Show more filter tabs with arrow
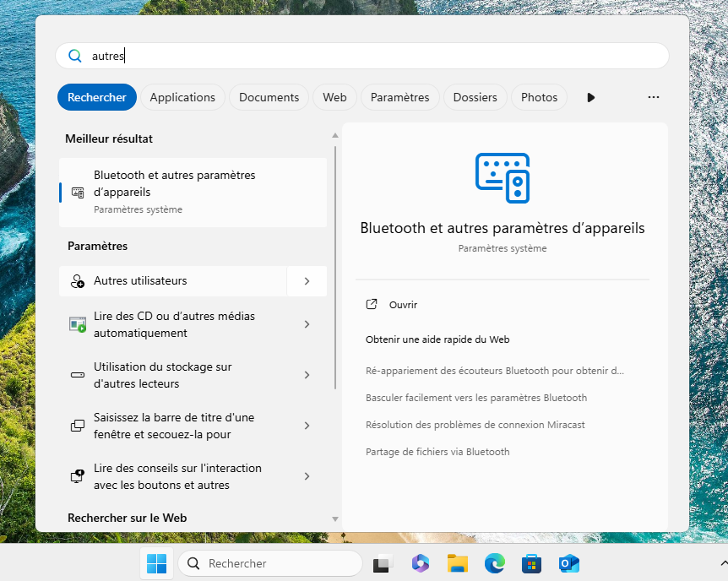Screen dimensions: 728x581 pyautogui.click(x=590, y=97)
